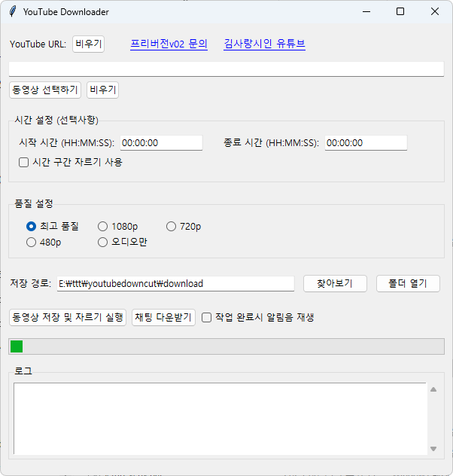Click 비우기 button beside 동영상 선택하기
Screen dimensions: 453x476
click(103, 90)
